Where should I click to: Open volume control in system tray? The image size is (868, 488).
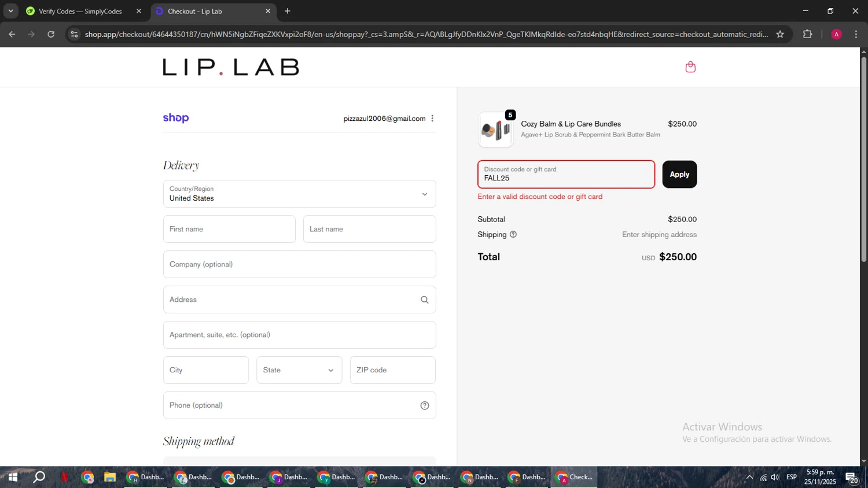(775, 477)
